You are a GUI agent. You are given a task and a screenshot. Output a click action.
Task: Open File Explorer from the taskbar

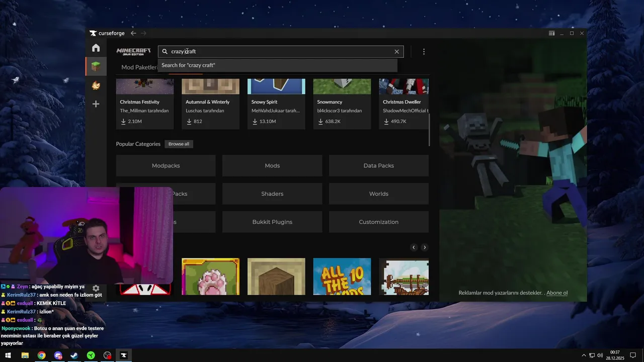pos(25,355)
